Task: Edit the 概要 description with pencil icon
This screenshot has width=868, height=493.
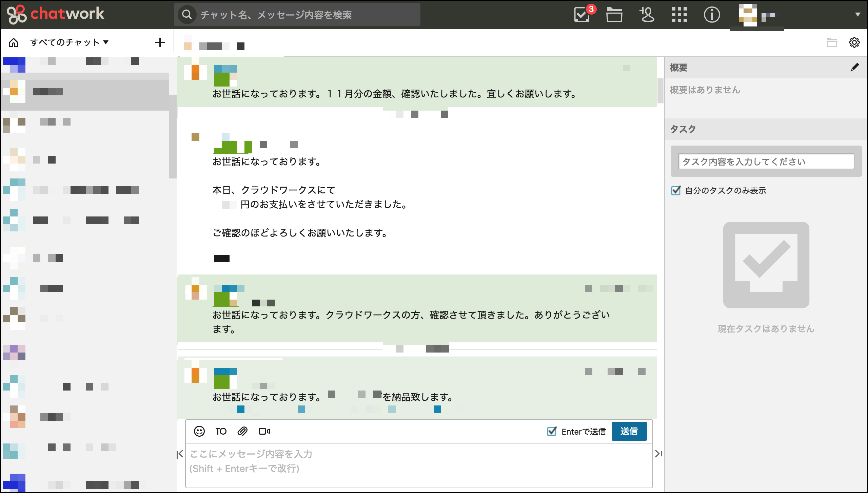Action: click(x=854, y=67)
